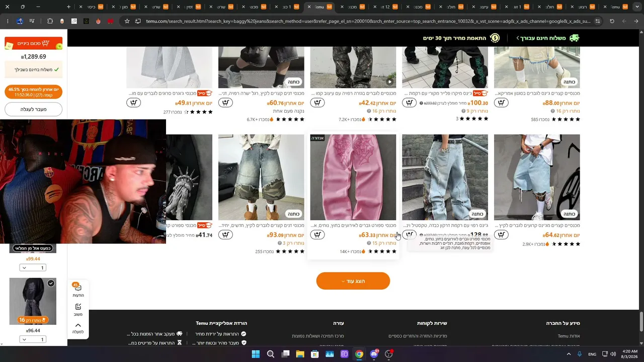Add the 63.33 pink pants to cart
Screen dimensions: 644x362
(x=317, y=235)
